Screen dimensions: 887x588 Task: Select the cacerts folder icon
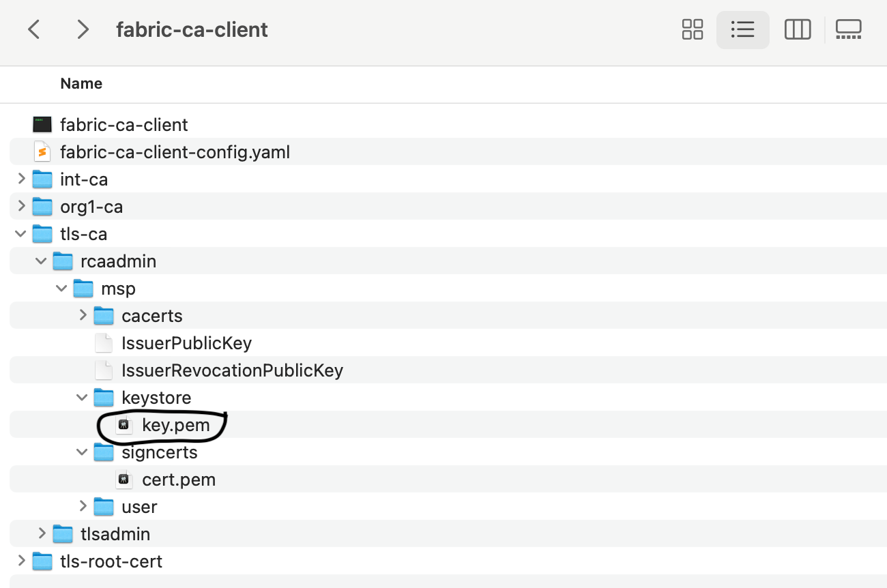pyautogui.click(x=104, y=316)
